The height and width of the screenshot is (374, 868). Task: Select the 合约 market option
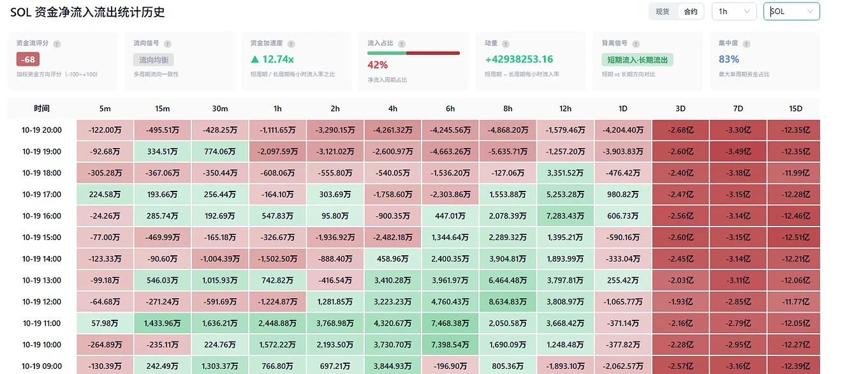point(691,11)
